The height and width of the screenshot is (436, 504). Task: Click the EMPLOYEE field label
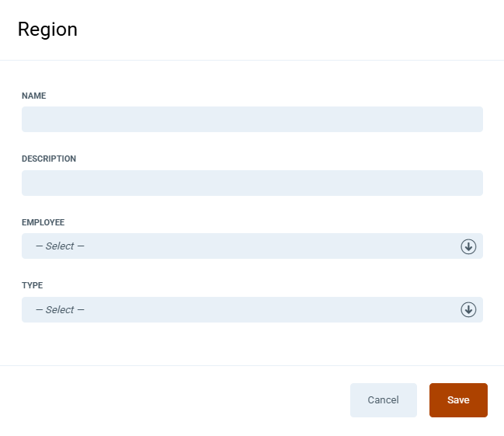(x=43, y=222)
